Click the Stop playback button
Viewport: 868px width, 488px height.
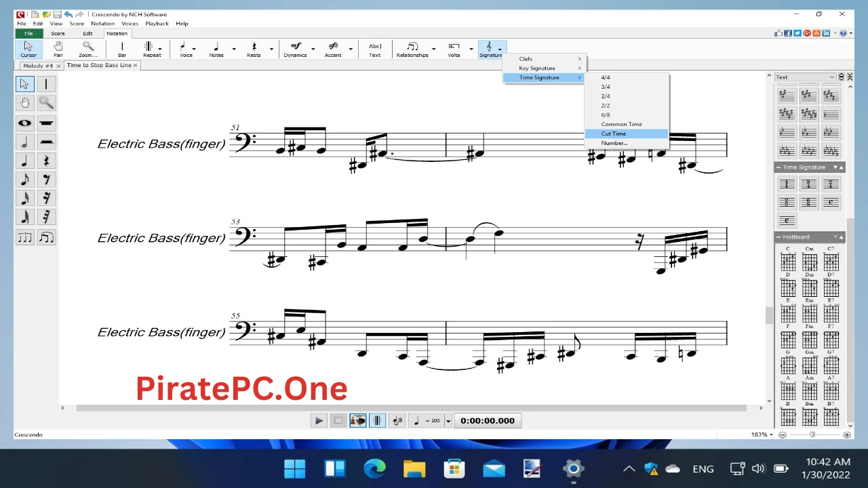point(338,420)
